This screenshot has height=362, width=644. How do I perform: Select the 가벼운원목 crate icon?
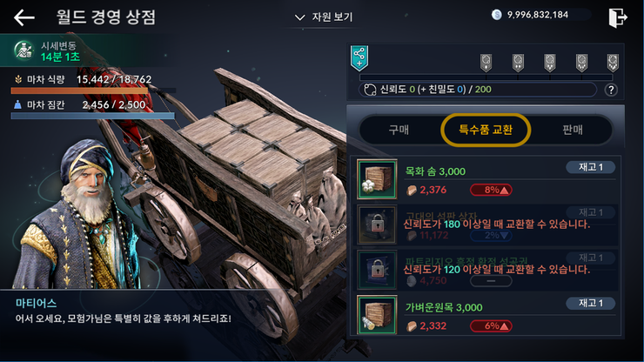click(377, 315)
